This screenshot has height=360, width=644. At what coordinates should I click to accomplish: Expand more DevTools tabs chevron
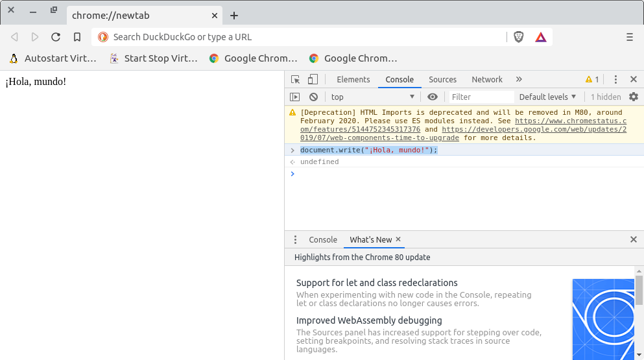[519, 80]
